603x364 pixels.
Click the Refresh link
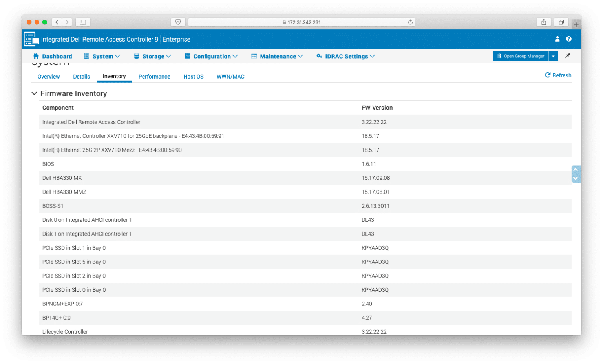point(558,75)
